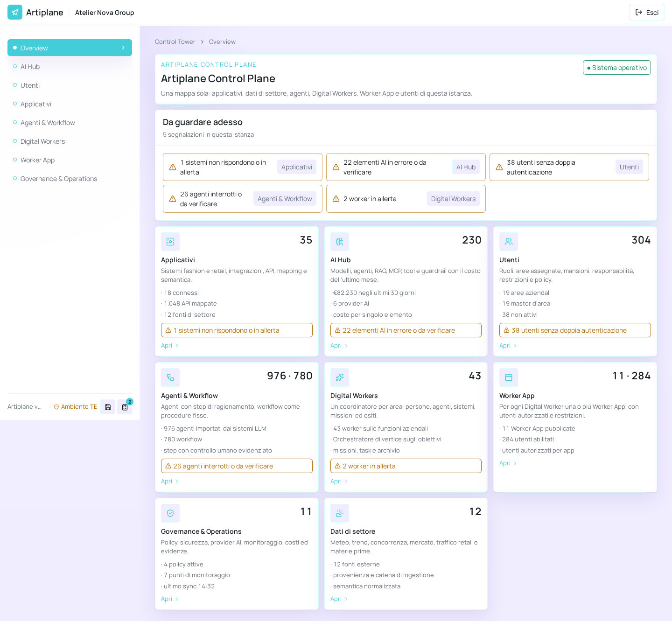Viewport: 672px width, 621px height.
Task: Click the 'ultimo sync 14:32' line
Action: [x=189, y=586]
